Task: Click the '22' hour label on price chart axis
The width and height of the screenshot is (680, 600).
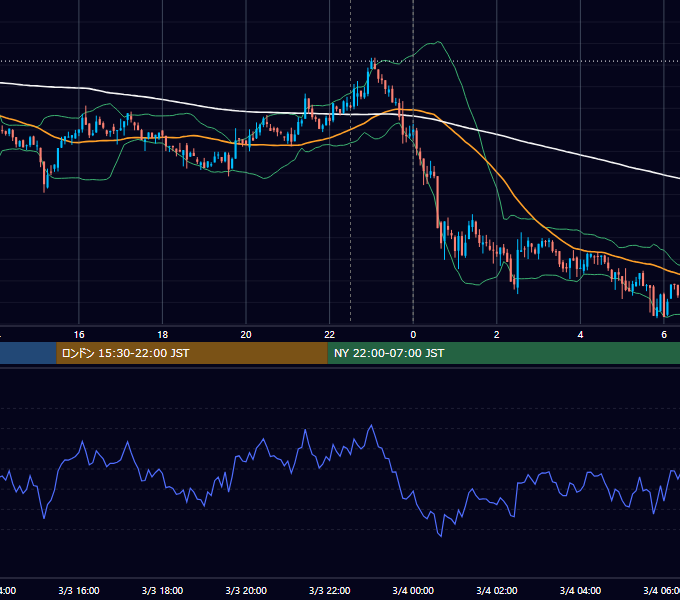Action: pos(330,335)
